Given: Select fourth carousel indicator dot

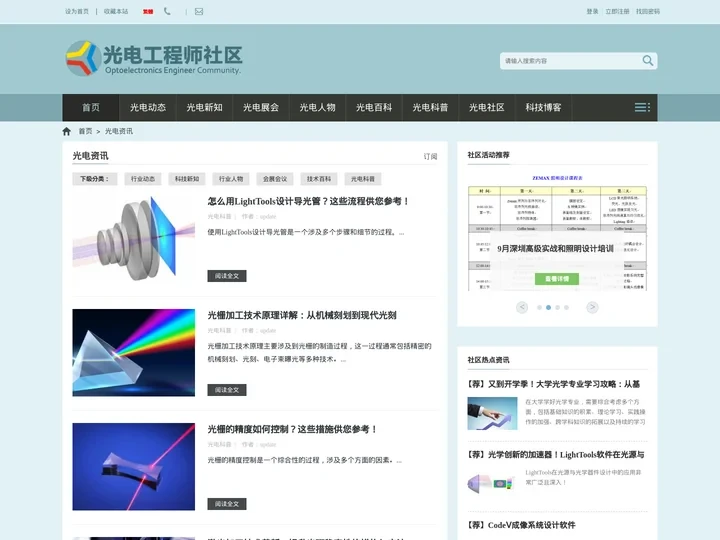Looking at the screenshot, I should [566, 308].
